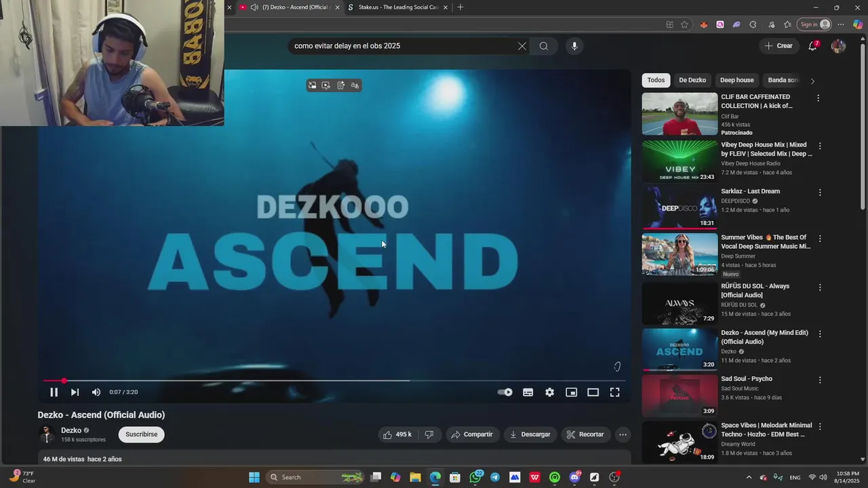Viewport: 868px width, 488px height.
Task: Open the Crear create menu
Action: click(778, 46)
